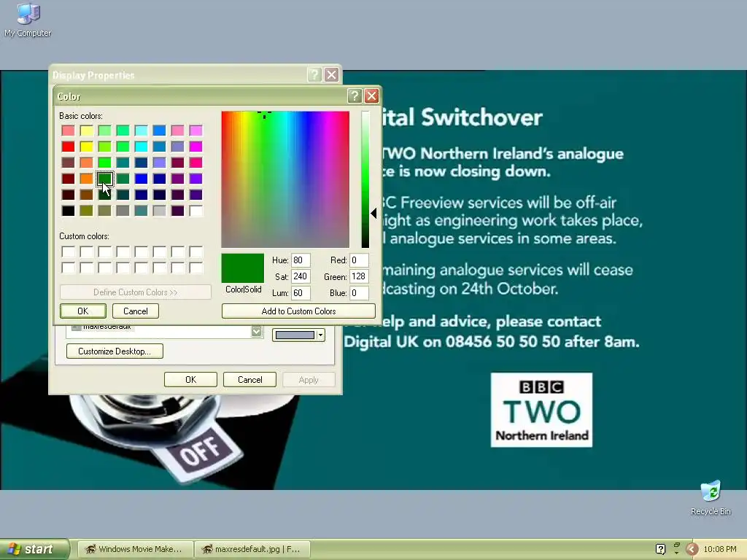Click Customize Desktop... button
This screenshot has width=747, height=560.
click(x=115, y=351)
